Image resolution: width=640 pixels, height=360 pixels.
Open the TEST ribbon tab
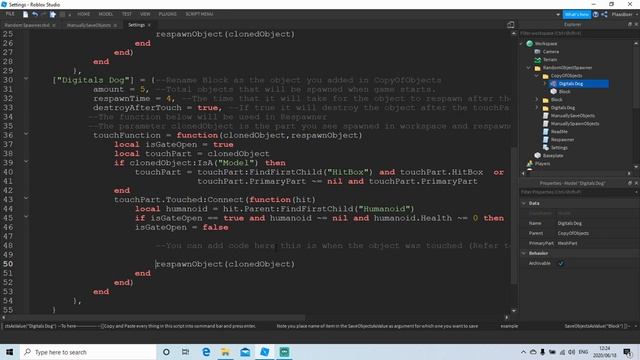click(127, 14)
